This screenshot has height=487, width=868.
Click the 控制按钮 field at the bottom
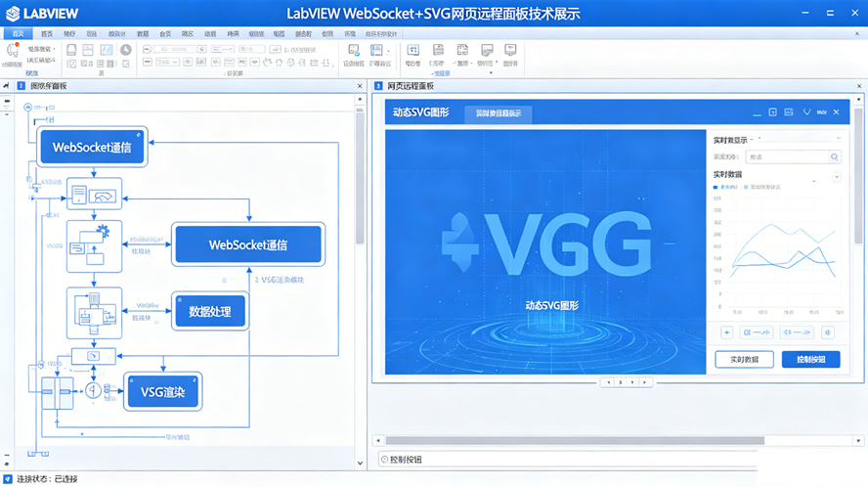point(567,460)
